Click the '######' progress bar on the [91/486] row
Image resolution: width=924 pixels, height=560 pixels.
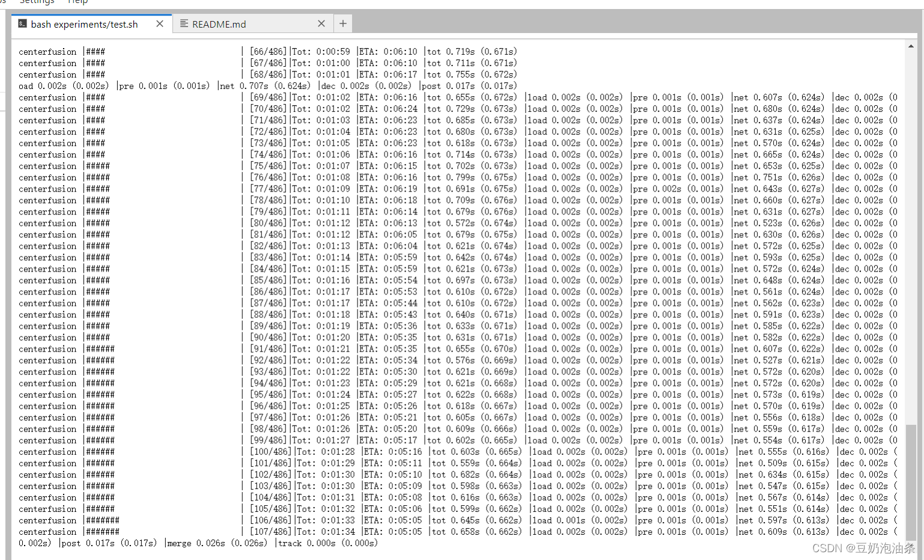pos(100,348)
